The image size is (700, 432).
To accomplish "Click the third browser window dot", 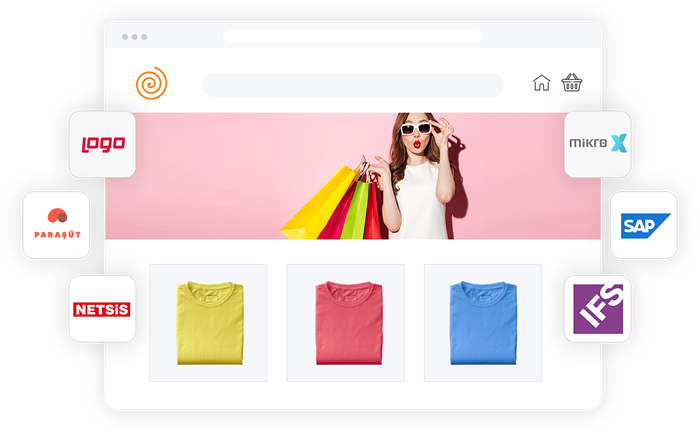I will (145, 37).
